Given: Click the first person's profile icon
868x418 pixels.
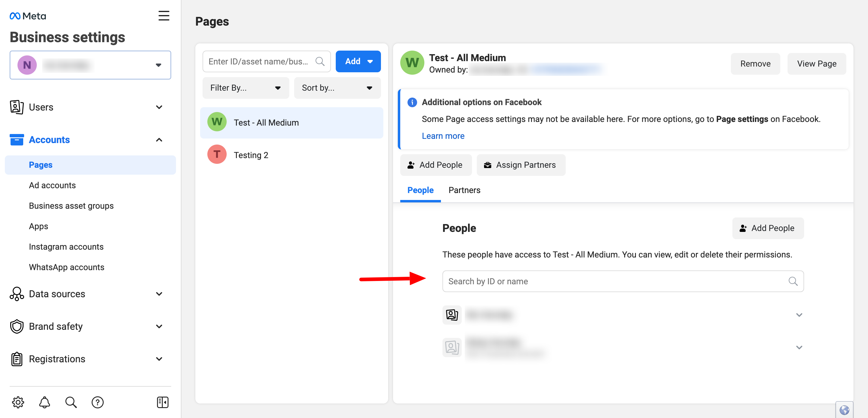Looking at the screenshot, I should pos(452,315).
